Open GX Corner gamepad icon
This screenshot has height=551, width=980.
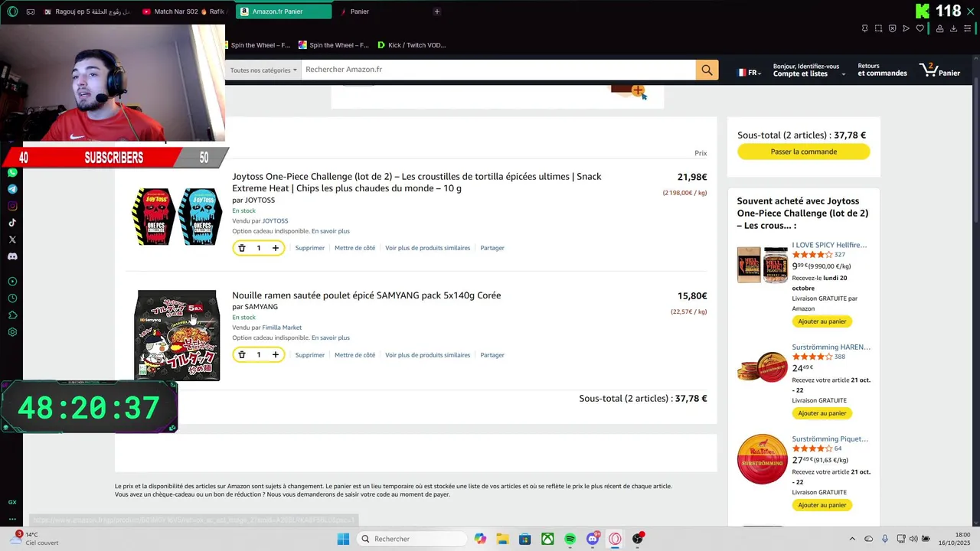31,11
